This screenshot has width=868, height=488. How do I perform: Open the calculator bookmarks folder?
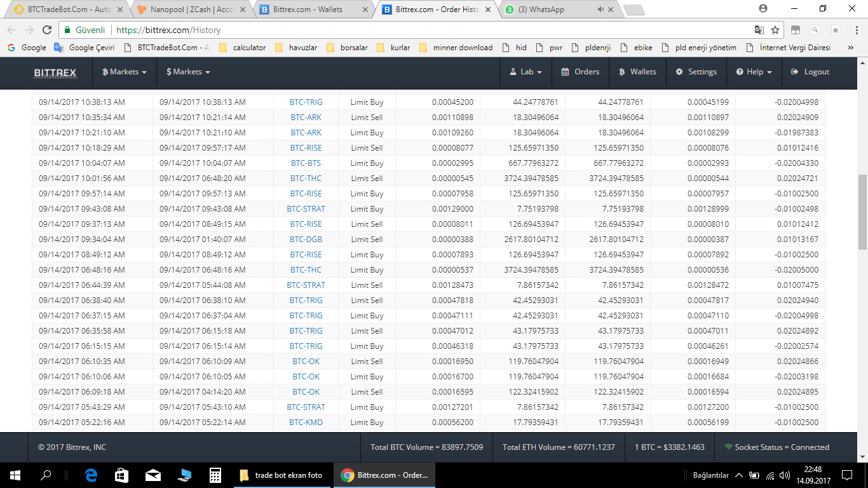click(x=242, y=48)
